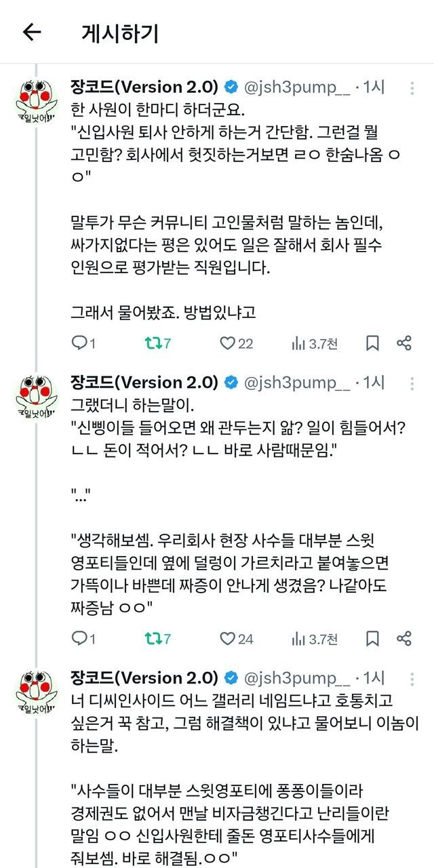Reply to the second post
The height and width of the screenshot is (868, 434).
coord(79,638)
